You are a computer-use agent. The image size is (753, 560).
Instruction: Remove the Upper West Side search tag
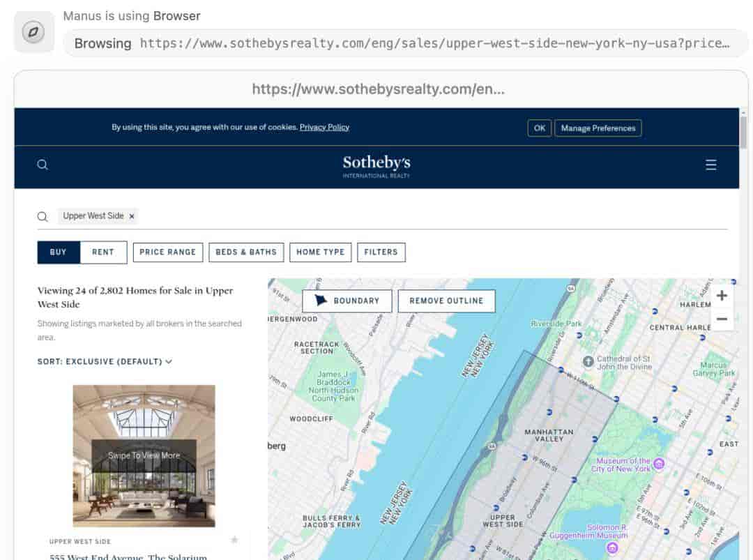click(x=132, y=216)
